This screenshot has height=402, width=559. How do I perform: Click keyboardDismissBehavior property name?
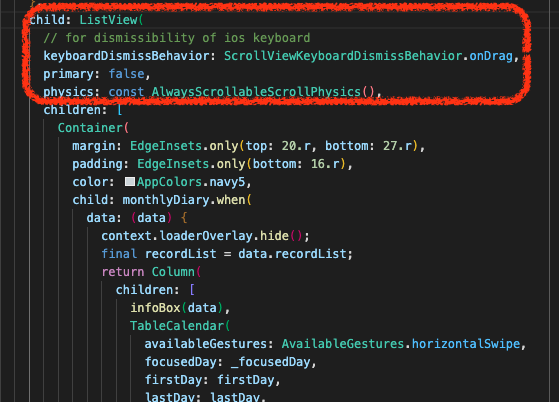click(x=127, y=56)
